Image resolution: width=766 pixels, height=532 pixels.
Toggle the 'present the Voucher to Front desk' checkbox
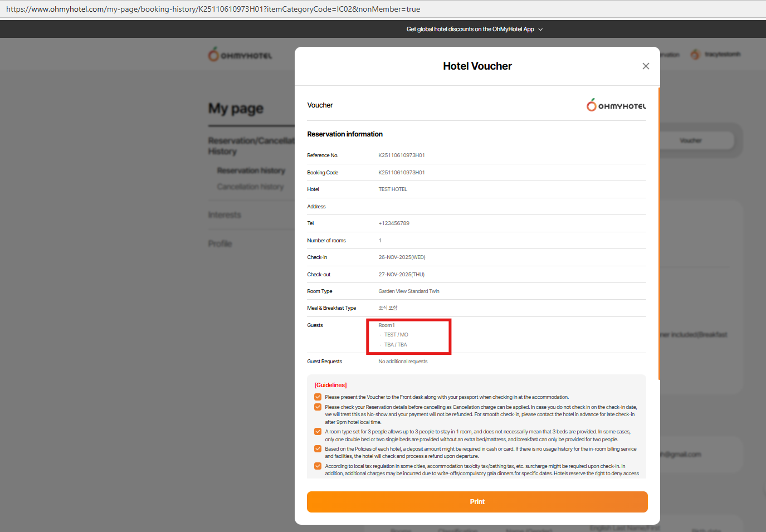tap(318, 397)
